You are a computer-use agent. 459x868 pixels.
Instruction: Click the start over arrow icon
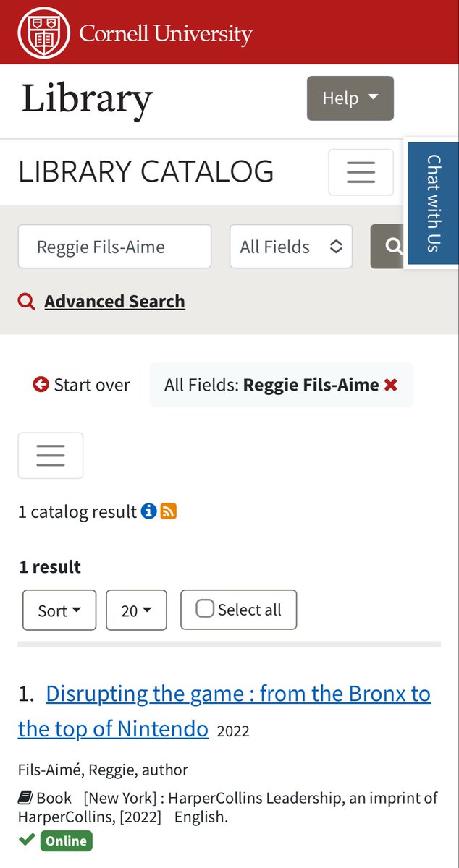pyautogui.click(x=41, y=385)
